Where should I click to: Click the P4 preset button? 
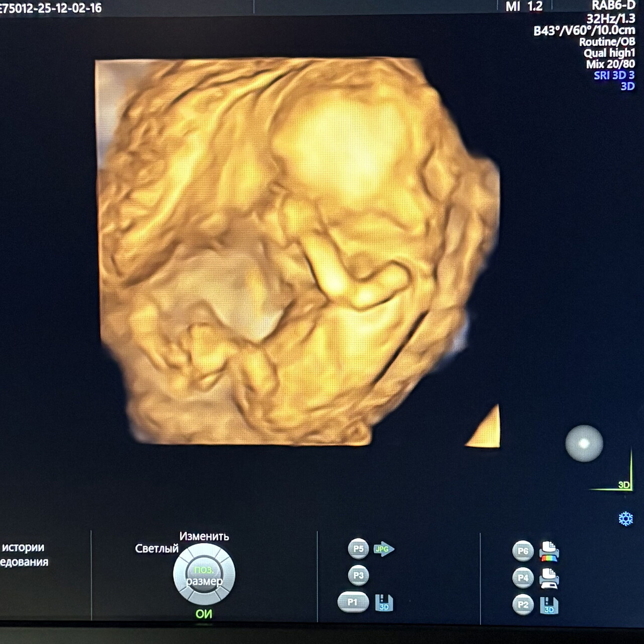coord(523,578)
